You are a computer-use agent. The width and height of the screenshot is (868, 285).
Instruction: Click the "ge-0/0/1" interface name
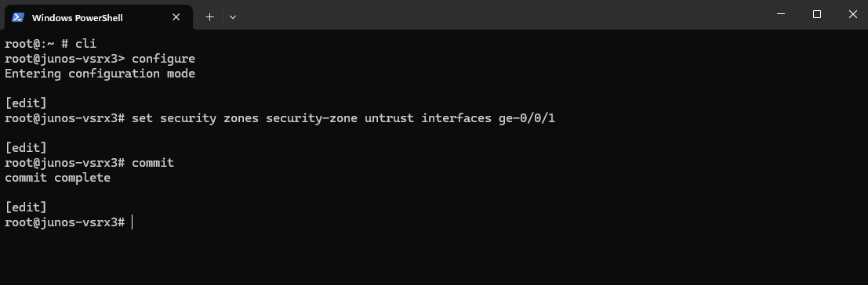pyautogui.click(x=526, y=118)
